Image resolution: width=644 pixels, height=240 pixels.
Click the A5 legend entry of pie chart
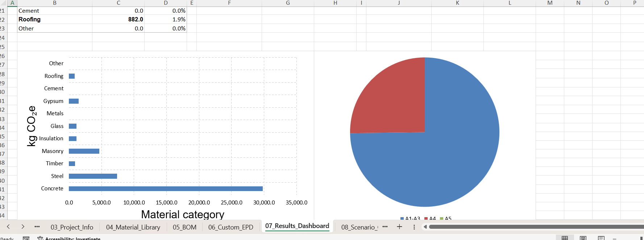(x=446, y=218)
